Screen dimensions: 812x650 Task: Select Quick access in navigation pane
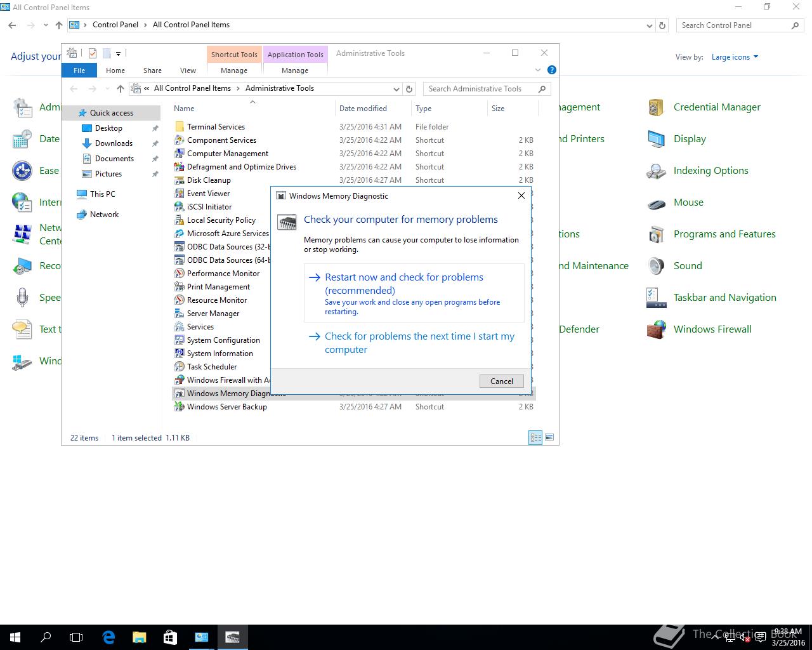click(111, 113)
